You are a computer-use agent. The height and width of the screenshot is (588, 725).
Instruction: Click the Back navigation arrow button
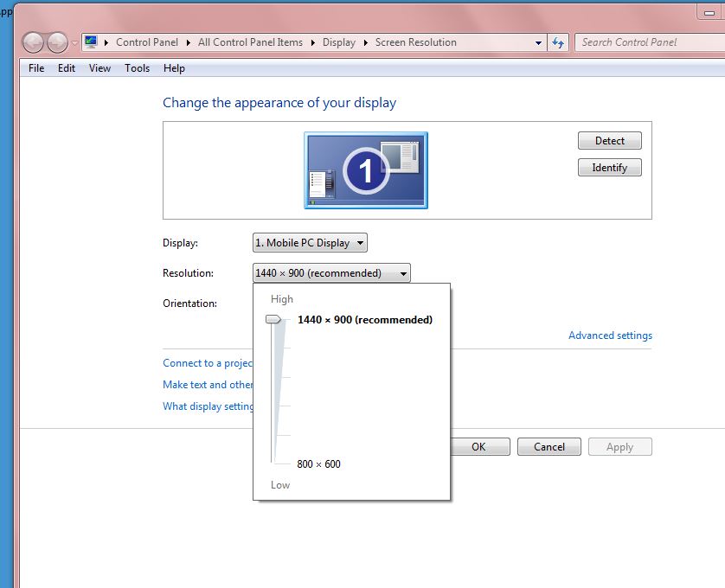(x=34, y=42)
